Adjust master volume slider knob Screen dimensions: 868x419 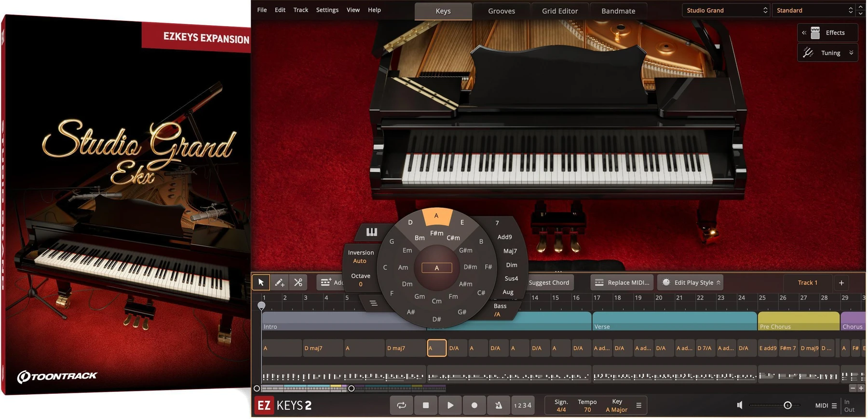coord(787,405)
